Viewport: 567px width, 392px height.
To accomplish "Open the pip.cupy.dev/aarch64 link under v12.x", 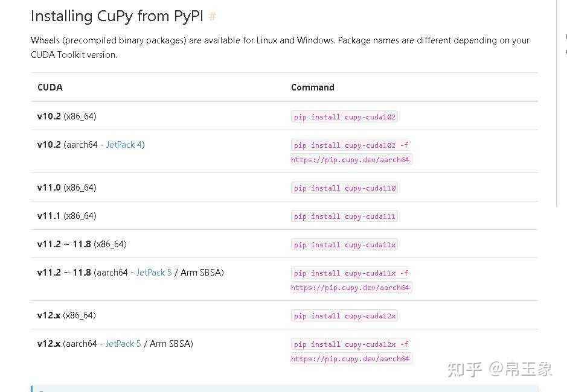I will pyautogui.click(x=350, y=358).
